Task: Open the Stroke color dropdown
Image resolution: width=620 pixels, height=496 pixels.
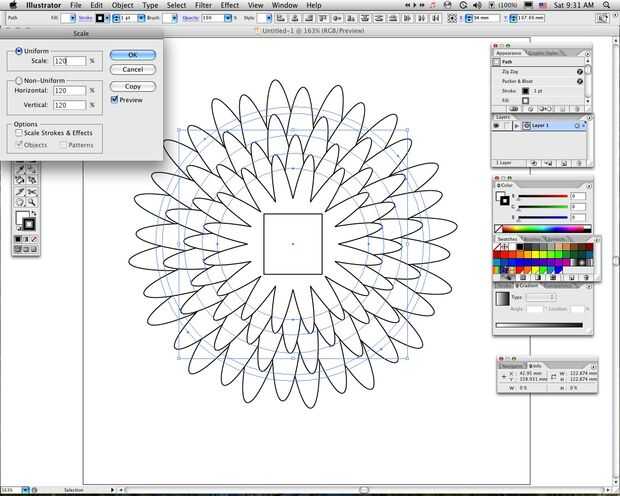Action: 108,18
